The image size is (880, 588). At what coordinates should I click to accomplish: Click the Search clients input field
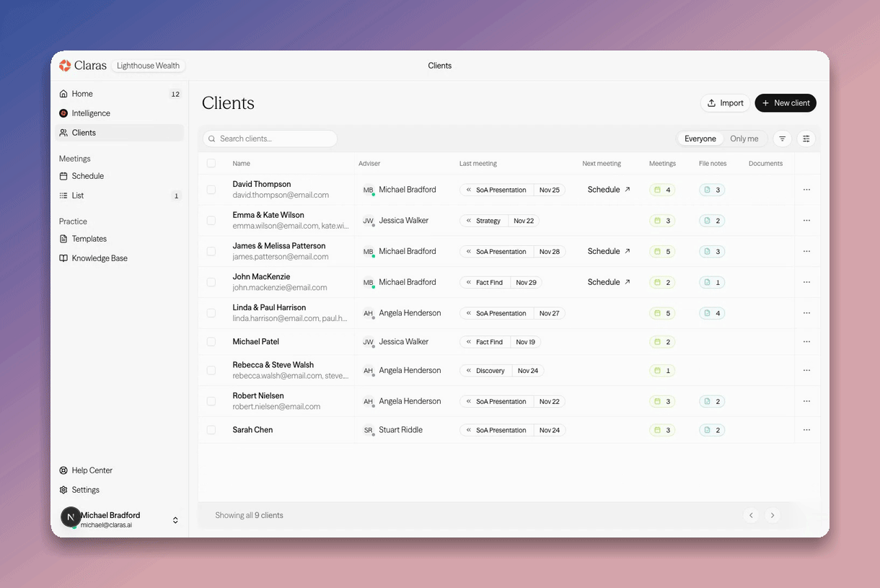point(270,139)
